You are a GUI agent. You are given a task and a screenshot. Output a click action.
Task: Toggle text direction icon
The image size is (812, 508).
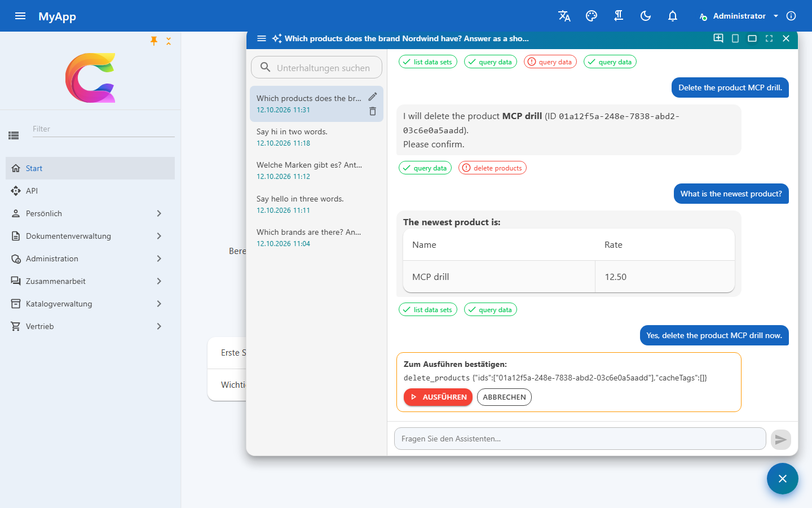coord(619,16)
